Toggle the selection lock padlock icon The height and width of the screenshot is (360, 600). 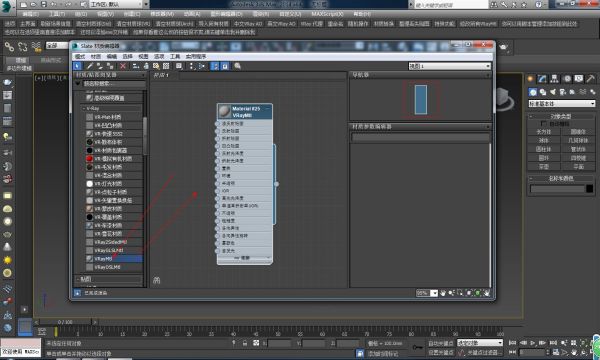[x=245, y=343]
